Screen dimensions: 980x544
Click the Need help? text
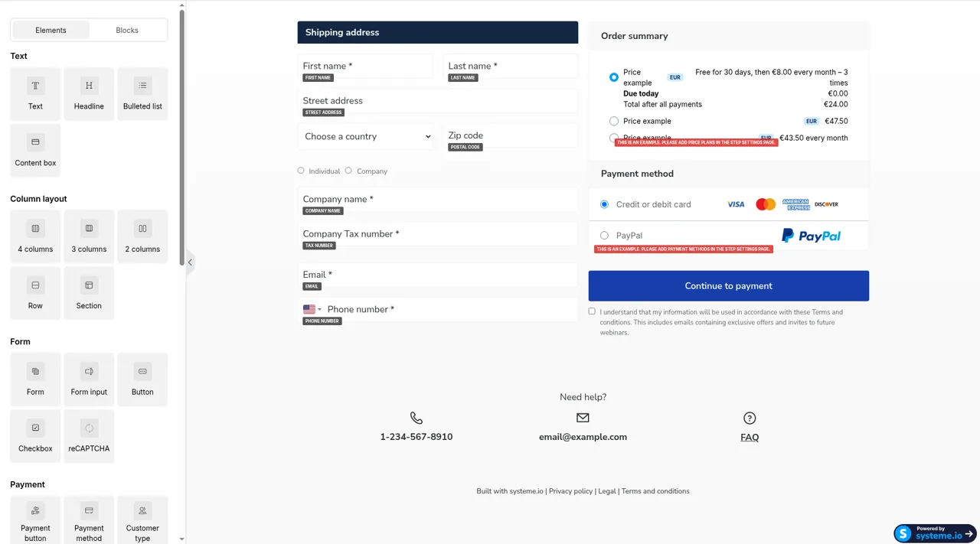[x=583, y=397]
